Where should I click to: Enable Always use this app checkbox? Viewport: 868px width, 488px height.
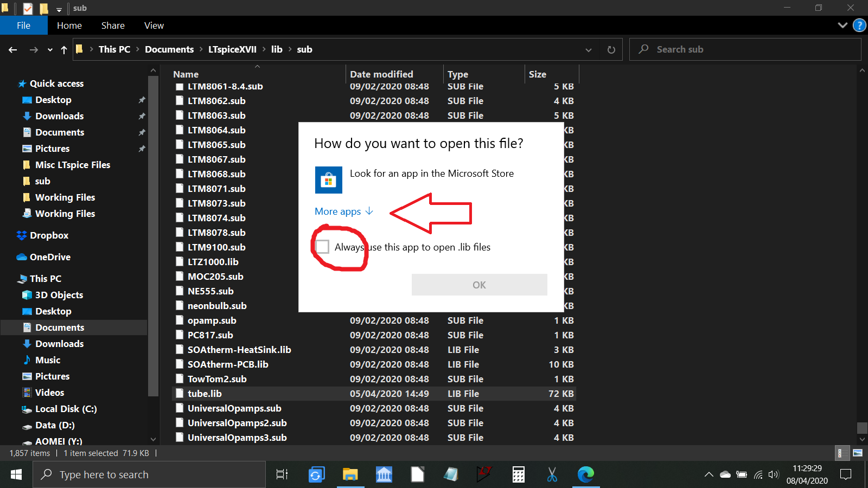pyautogui.click(x=322, y=247)
